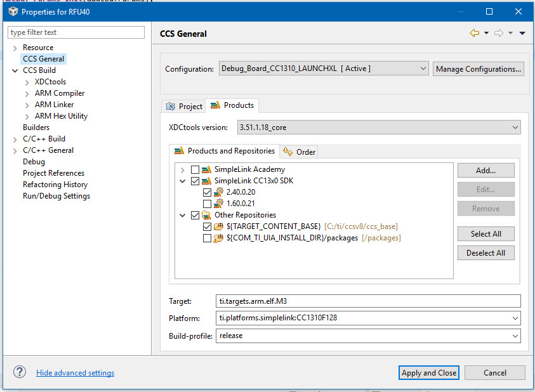This screenshot has width=535, height=392.
Task: Enable the COM_TI_UIA_INSTALL_DIR packages checkbox
Action: 207,238
